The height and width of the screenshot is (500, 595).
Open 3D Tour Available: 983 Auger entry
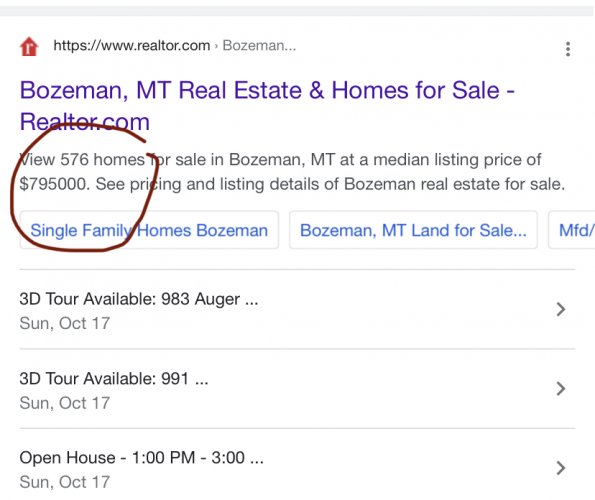(x=298, y=309)
